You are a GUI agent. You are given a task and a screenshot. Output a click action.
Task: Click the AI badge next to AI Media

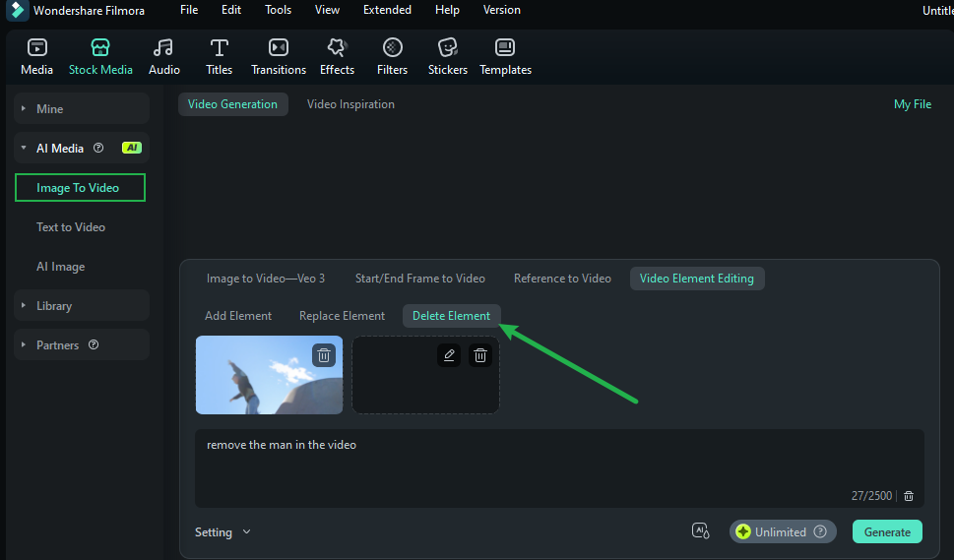pos(131,148)
